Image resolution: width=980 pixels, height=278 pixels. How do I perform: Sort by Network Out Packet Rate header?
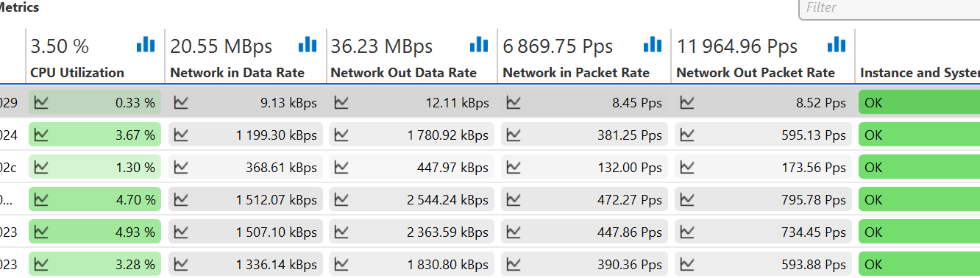[756, 73]
